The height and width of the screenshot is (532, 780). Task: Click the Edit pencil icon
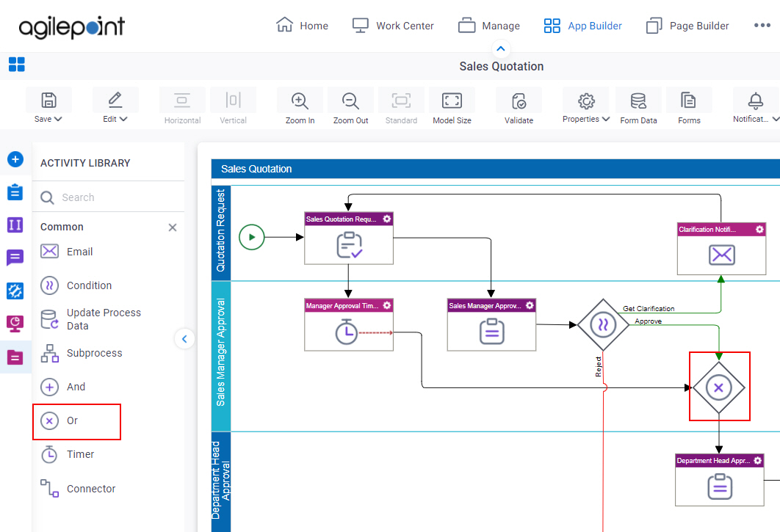click(115, 100)
